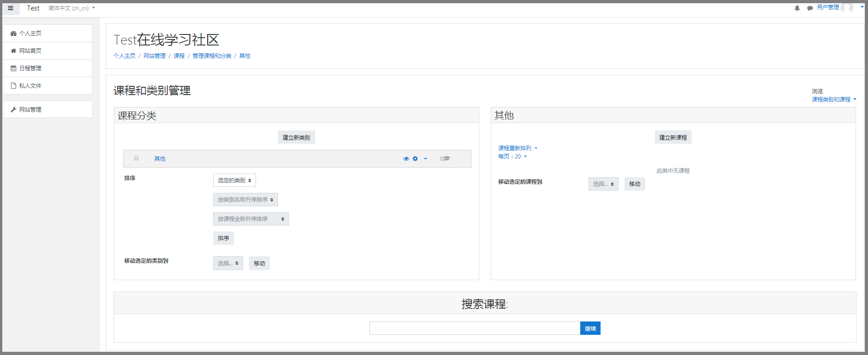868x355 pixels.
Task: Open the 课程类别和课程 browse dropdown
Action: pyautogui.click(x=834, y=100)
